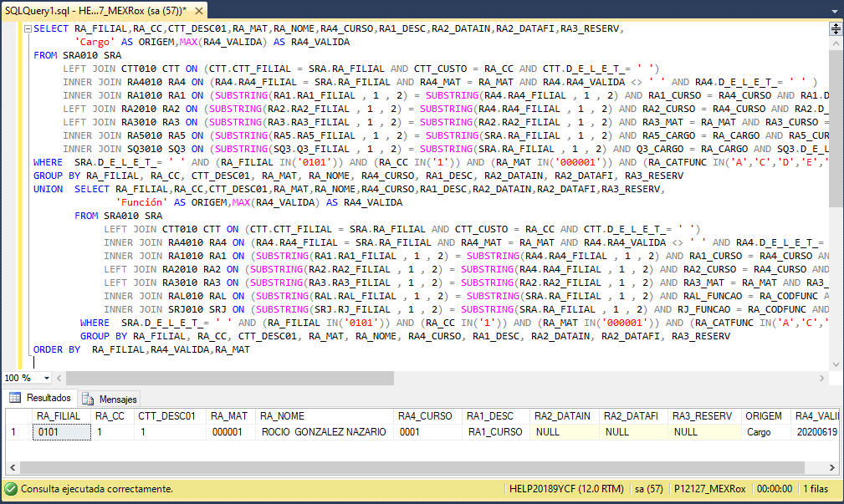Click the NULL cell under RA2_DATAFI
Viewport: 844px width, 504px height.
633,432
